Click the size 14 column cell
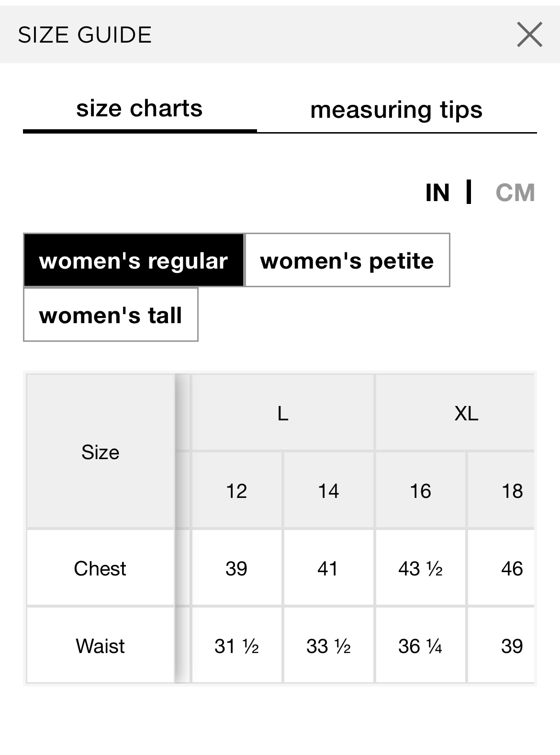 (x=328, y=490)
